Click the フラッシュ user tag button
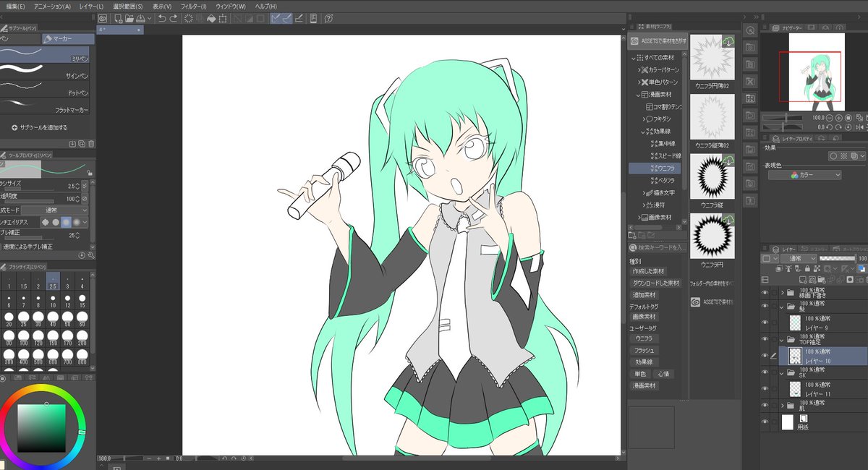Screen dimensions: 868x470 pos(643,350)
